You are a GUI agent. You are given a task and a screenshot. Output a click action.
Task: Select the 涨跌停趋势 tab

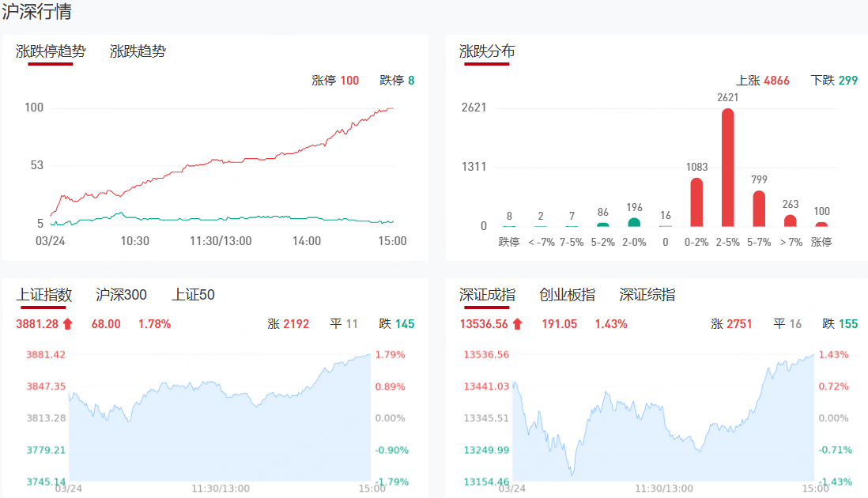(x=51, y=52)
